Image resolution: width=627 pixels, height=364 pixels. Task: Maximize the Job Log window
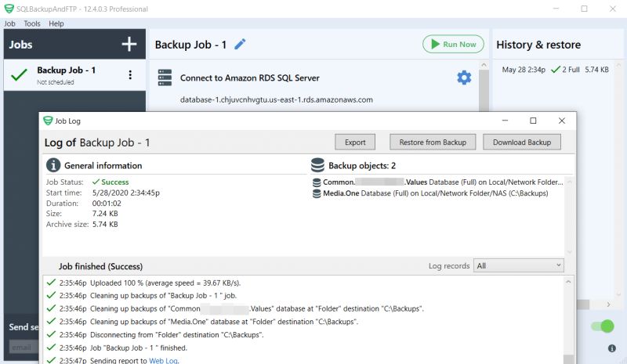click(x=533, y=121)
